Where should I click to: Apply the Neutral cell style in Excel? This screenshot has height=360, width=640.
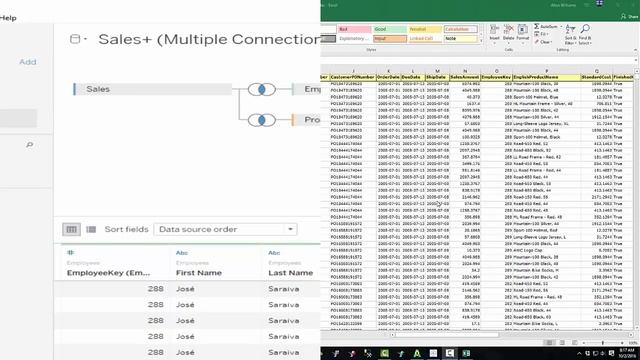[424, 29]
